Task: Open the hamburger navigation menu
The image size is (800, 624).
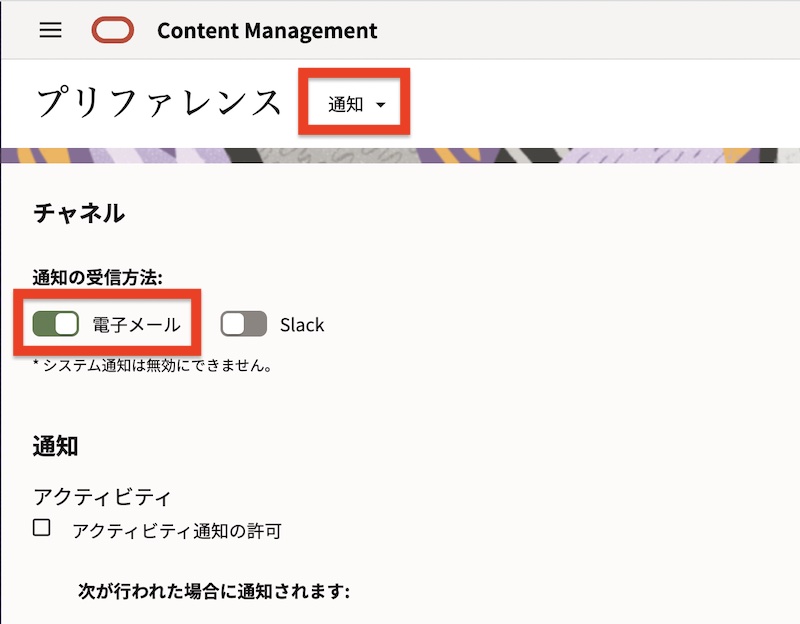Action: pos(50,30)
